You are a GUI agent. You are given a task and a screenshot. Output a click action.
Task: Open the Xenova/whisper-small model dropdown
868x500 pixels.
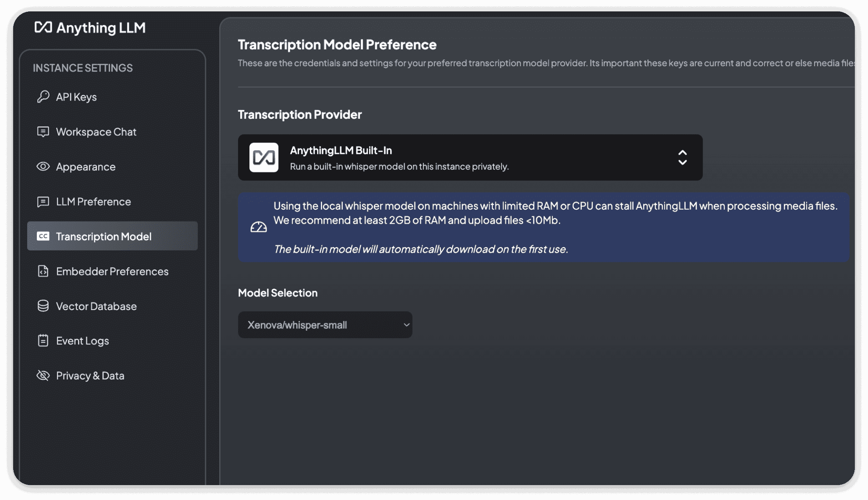click(x=325, y=325)
